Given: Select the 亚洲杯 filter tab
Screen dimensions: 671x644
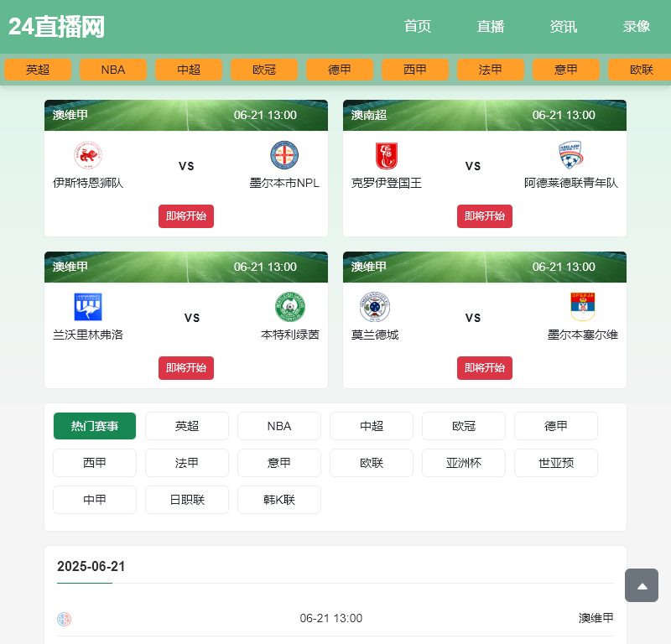Looking at the screenshot, I should click(464, 463).
